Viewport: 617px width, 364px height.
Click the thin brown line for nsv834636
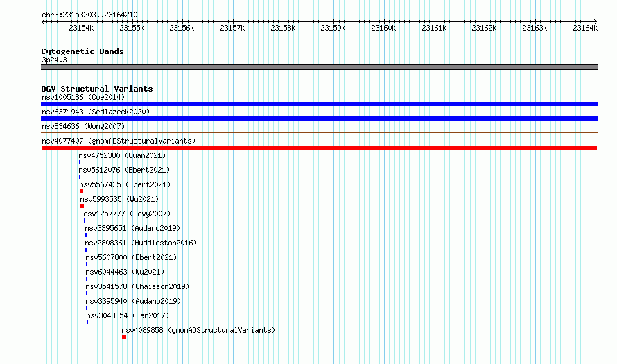(x=319, y=133)
